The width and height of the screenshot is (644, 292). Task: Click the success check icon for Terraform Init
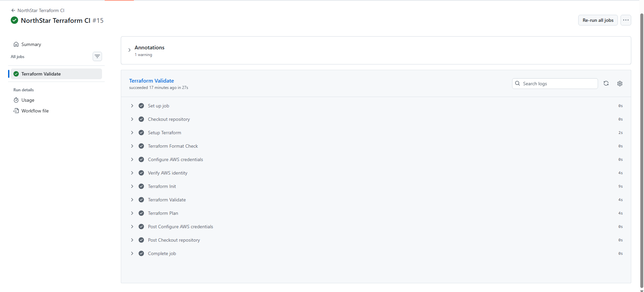[x=141, y=186]
